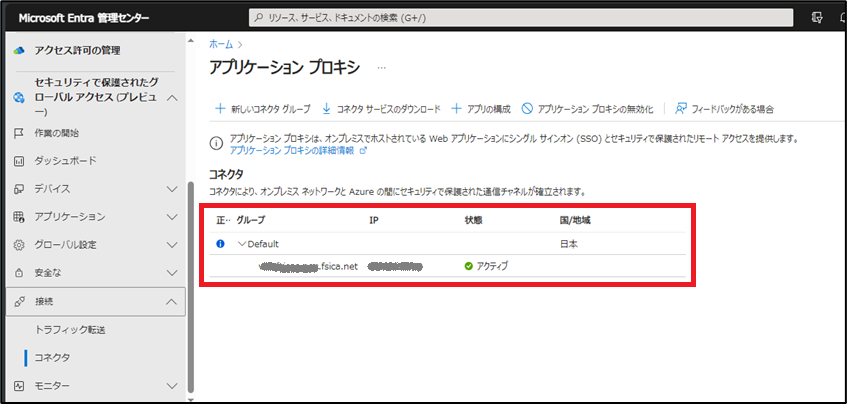This screenshot has height=404, width=847.
Task: Collapse the 接続 menu chevron
Action: tap(172, 302)
